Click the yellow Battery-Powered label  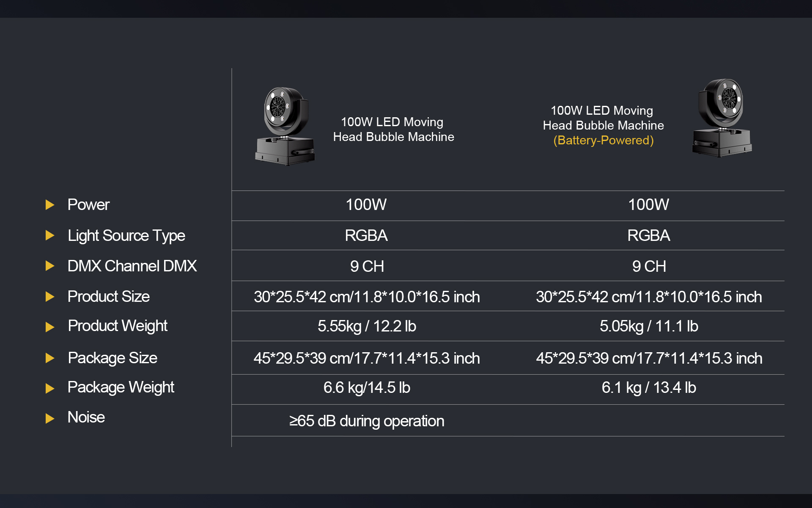(604, 140)
